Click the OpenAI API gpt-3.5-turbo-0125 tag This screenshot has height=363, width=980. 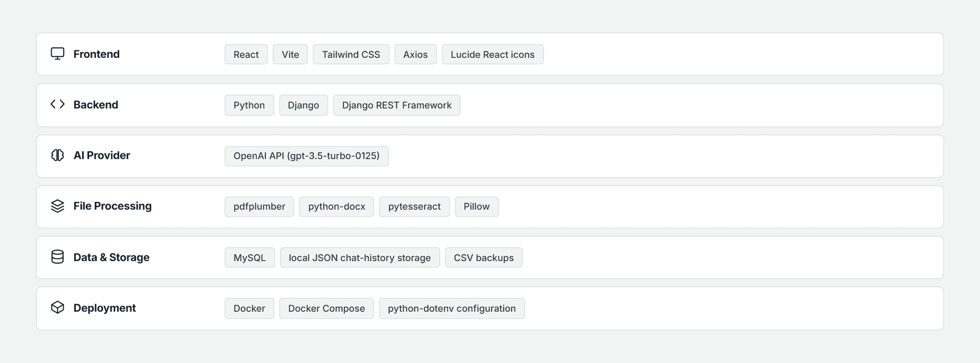[x=307, y=156]
